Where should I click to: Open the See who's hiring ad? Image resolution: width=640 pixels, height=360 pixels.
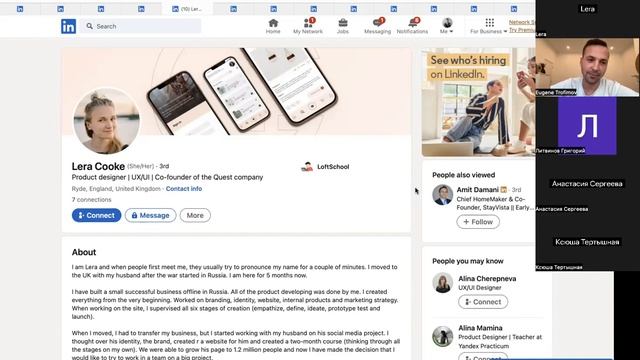click(478, 102)
